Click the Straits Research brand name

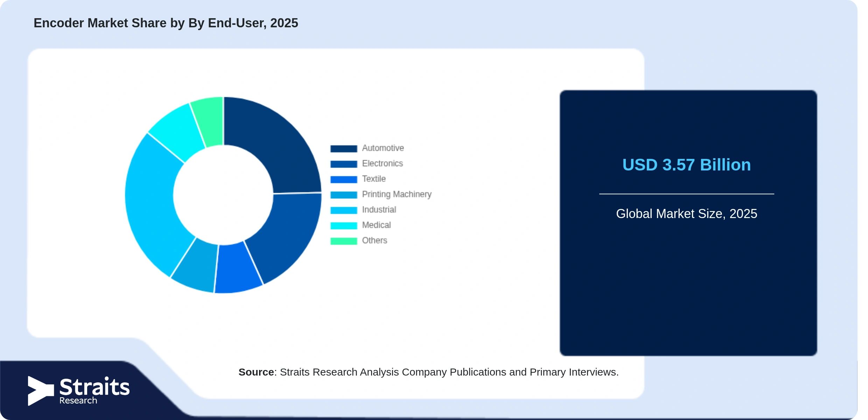(x=94, y=391)
